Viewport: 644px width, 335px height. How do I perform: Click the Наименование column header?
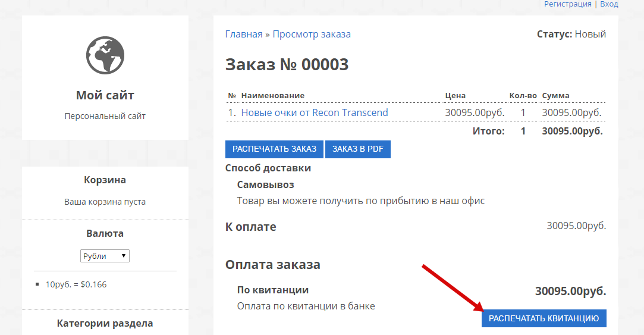click(x=272, y=95)
